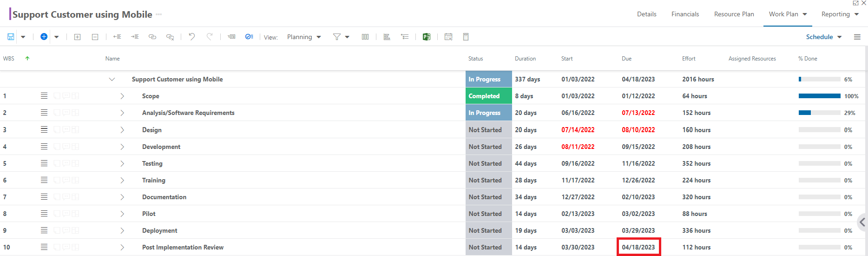Click the Completed status cell for Scope
Image resolution: width=868 pixels, height=256 pixels.
point(489,96)
